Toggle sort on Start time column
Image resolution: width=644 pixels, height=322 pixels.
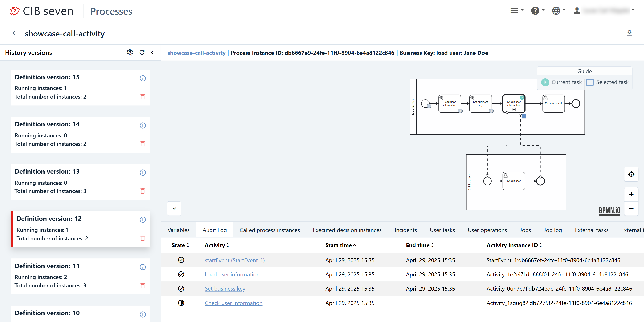(x=340, y=245)
